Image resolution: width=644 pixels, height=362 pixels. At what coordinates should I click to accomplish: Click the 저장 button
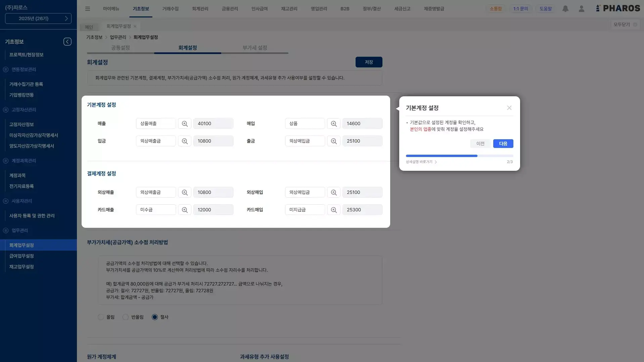[x=369, y=62]
